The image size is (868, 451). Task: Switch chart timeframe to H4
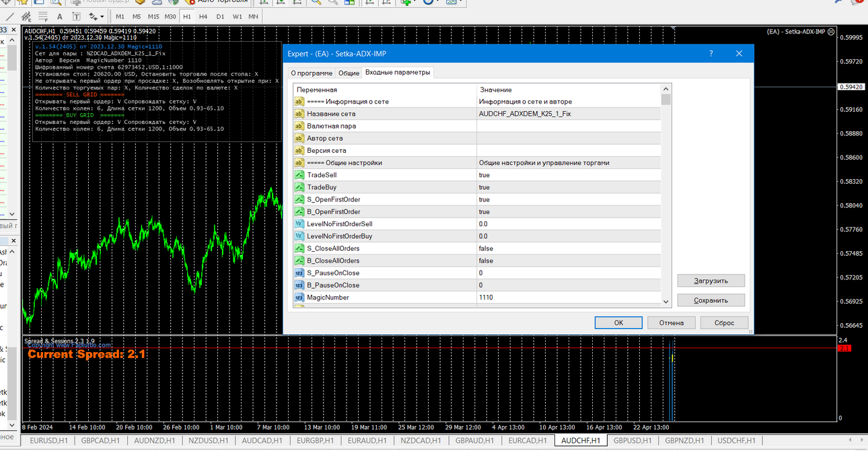click(x=203, y=16)
